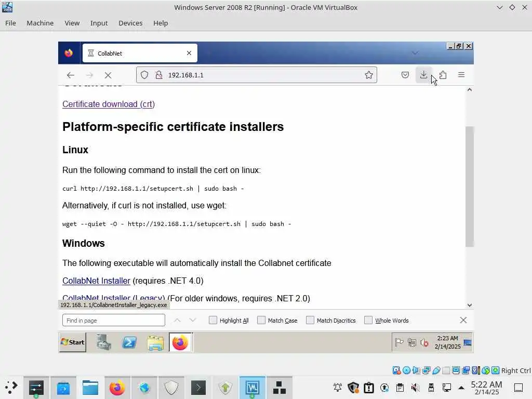Click the host muted audio tray icon

[x=415, y=388]
